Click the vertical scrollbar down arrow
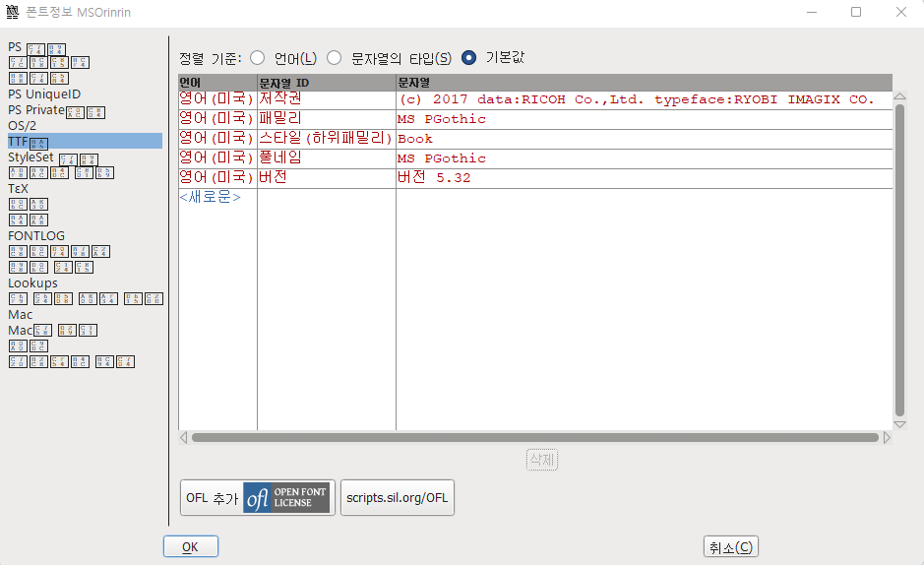This screenshot has width=924, height=565. [x=899, y=424]
